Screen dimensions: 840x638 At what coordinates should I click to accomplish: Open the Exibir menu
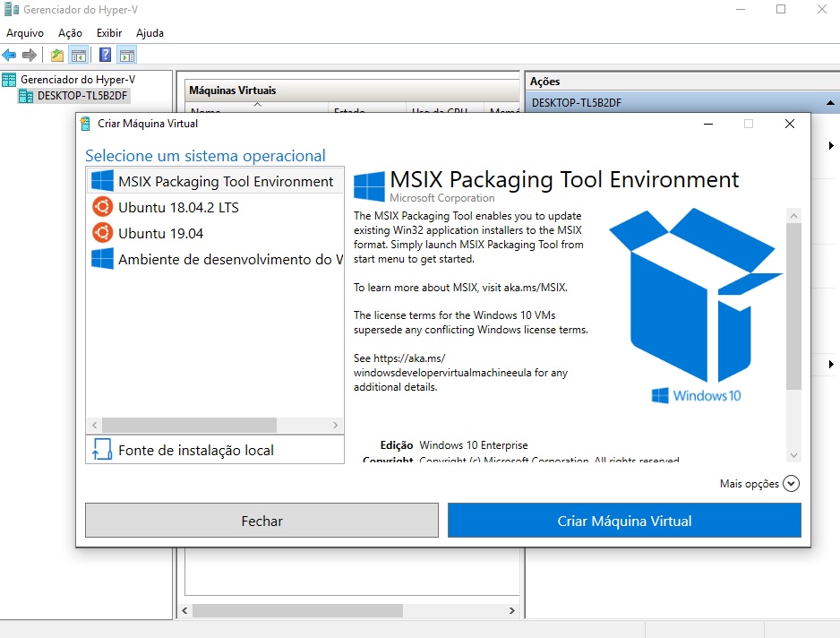click(109, 33)
